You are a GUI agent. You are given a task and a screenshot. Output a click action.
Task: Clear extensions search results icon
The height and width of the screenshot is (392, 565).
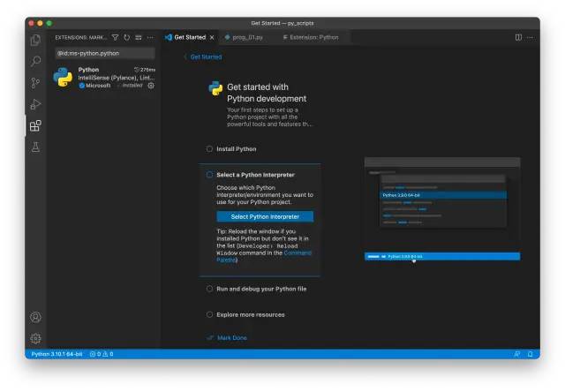point(139,37)
